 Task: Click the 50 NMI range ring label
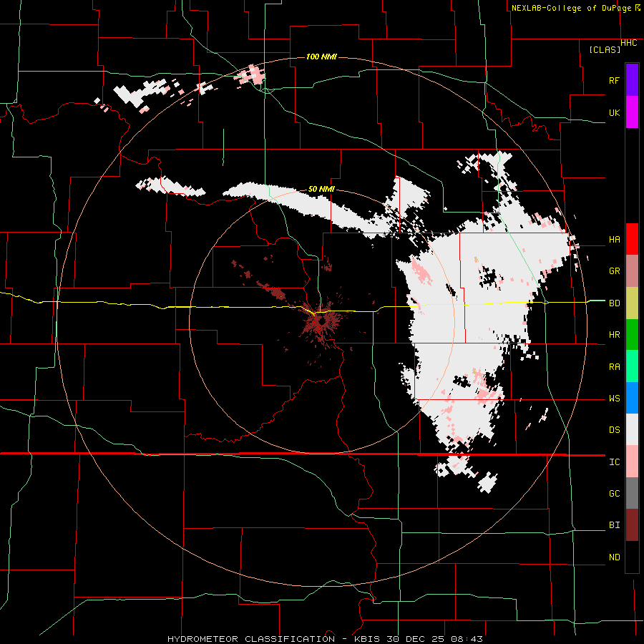[x=321, y=190]
